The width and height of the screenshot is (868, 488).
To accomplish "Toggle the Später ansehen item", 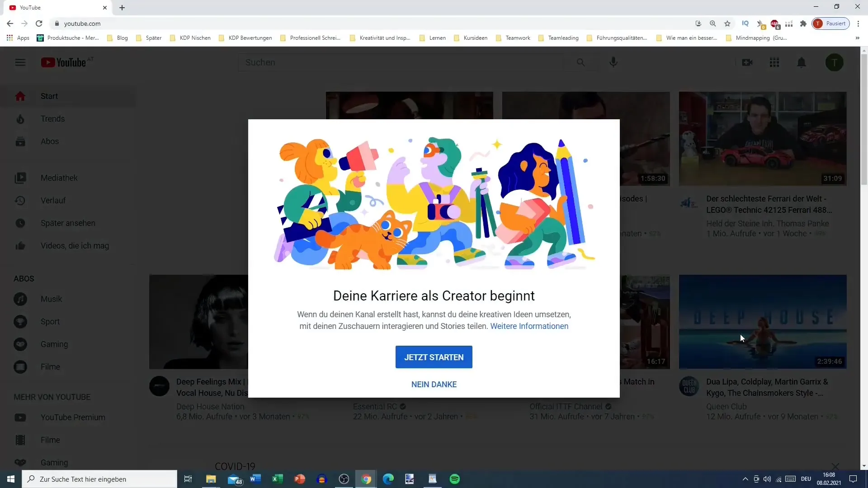I will (x=67, y=223).
